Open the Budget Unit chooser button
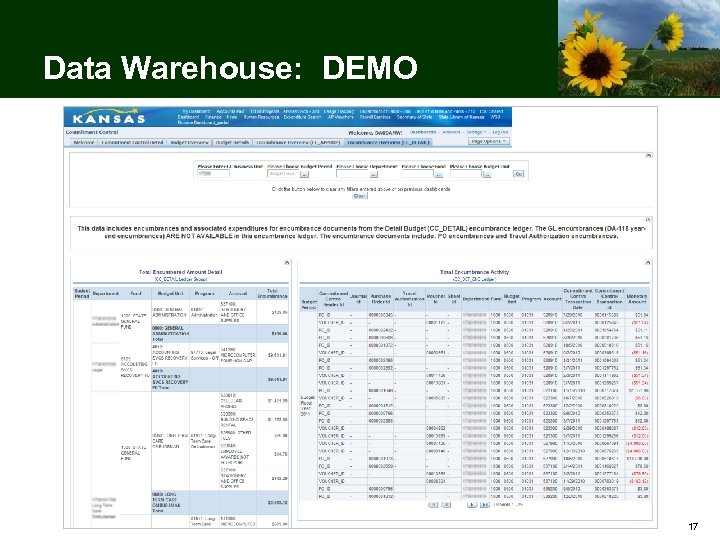720x540 pixels. pos(487,174)
